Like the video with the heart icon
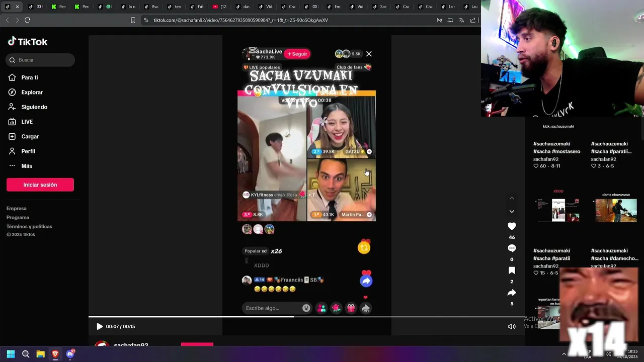644x362 pixels. coord(512,226)
